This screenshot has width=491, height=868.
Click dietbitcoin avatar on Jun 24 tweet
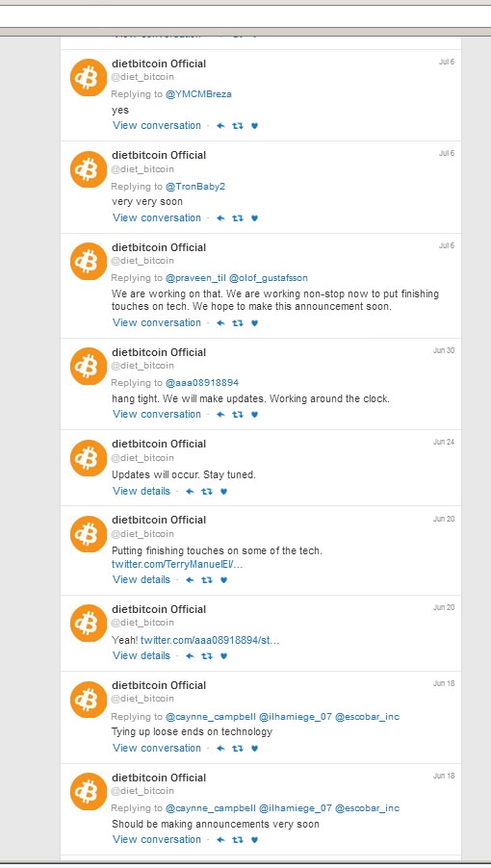[x=89, y=458]
